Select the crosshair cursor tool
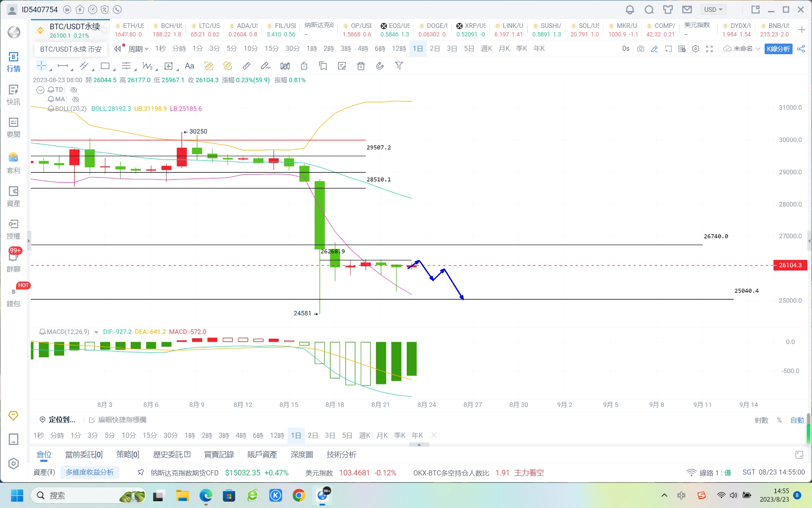The image size is (812, 508). pos(41,66)
